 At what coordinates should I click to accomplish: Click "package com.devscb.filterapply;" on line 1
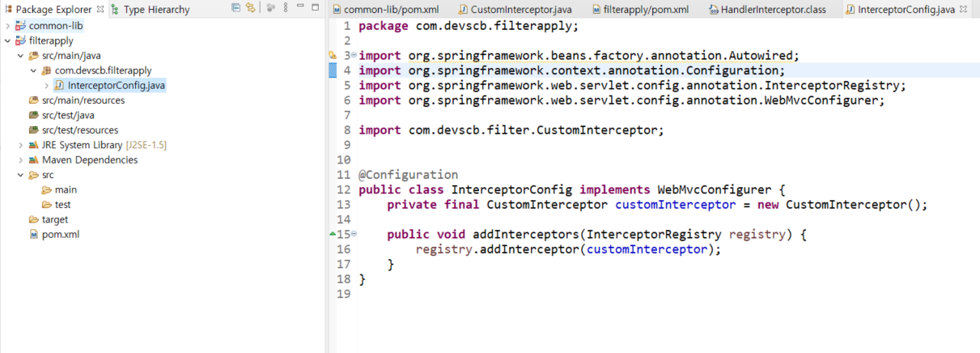[469, 25]
